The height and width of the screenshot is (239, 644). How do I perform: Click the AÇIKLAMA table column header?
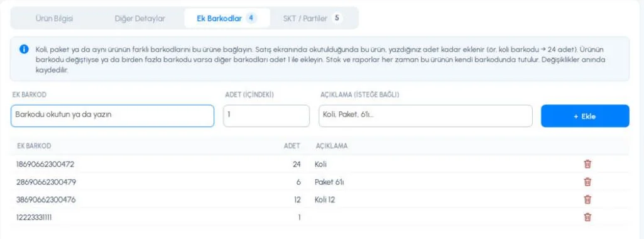coord(332,146)
